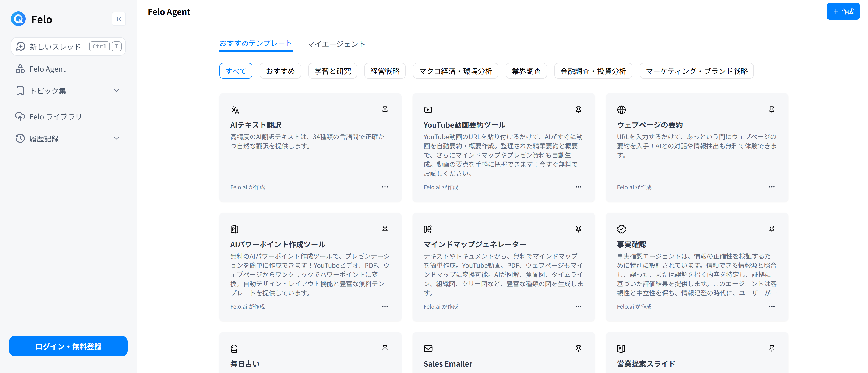Open more options on ウェブページの要約 card
Image resolution: width=868 pixels, height=373 pixels.
pyautogui.click(x=772, y=187)
